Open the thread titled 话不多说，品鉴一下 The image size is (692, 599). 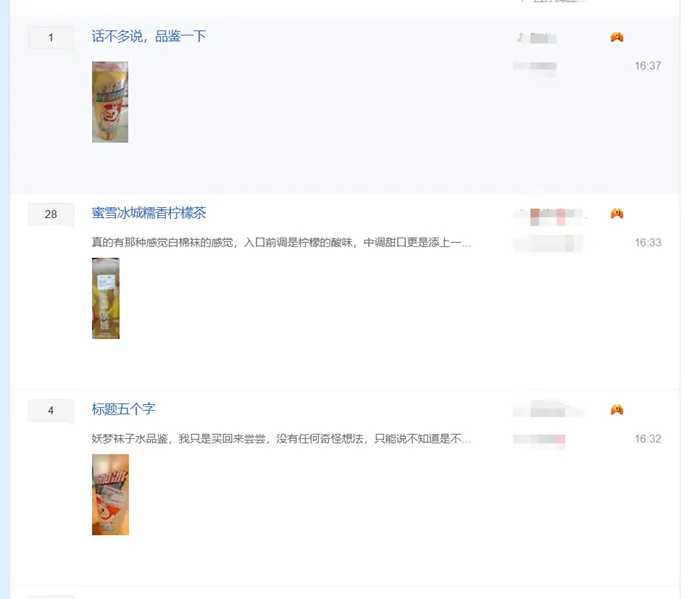click(x=149, y=36)
